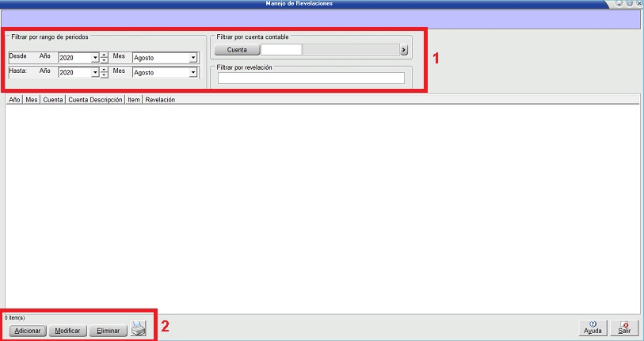Focus the Filtrar por revelación text field
This screenshot has width=644, height=341.
311,78
